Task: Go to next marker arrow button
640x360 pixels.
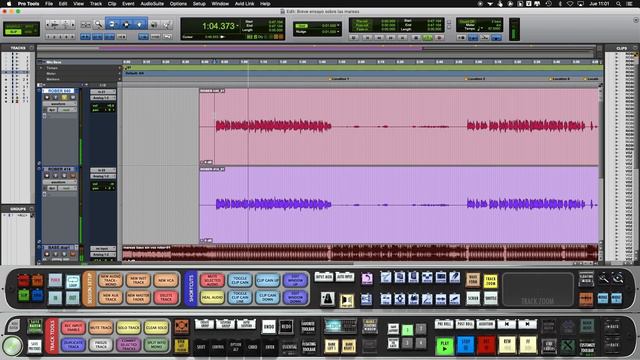Action: 527,324
